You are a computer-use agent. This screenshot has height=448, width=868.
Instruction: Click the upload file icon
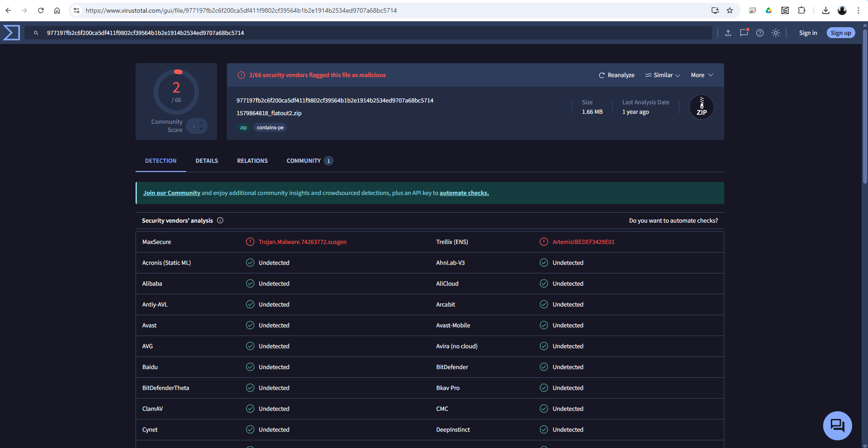click(x=728, y=33)
